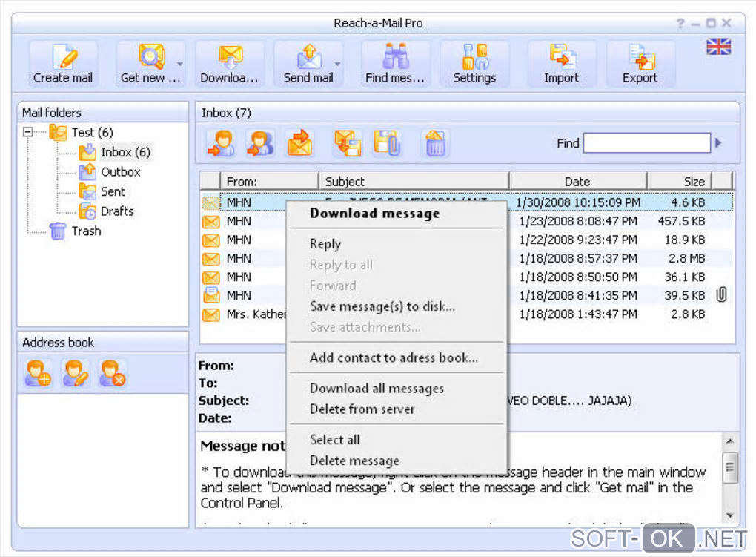The width and height of the screenshot is (756, 557).
Task: Click the help question mark in title bar
Action: pos(680,23)
